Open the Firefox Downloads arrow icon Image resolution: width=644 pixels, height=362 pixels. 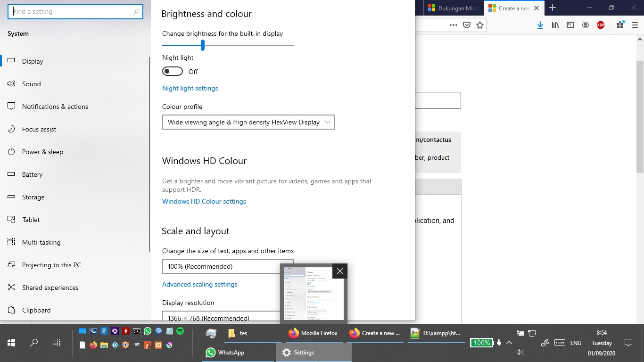tap(540, 25)
